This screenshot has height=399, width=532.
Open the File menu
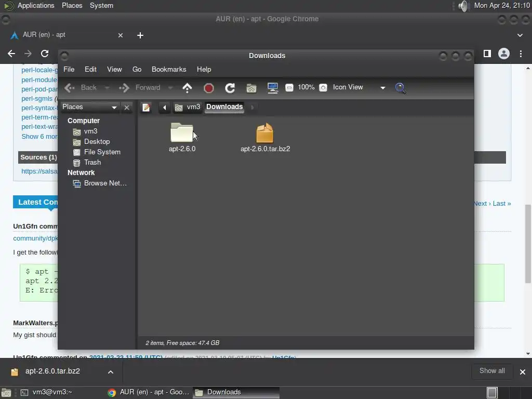click(x=69, y=69)
